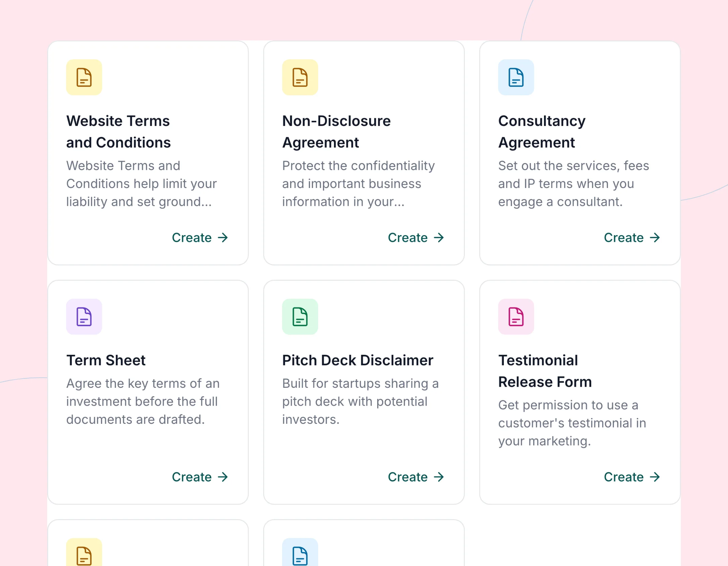Create a Website Terms and Conditions document
The height and width of the screenshot is (566, 728).
tap(200, 238)
